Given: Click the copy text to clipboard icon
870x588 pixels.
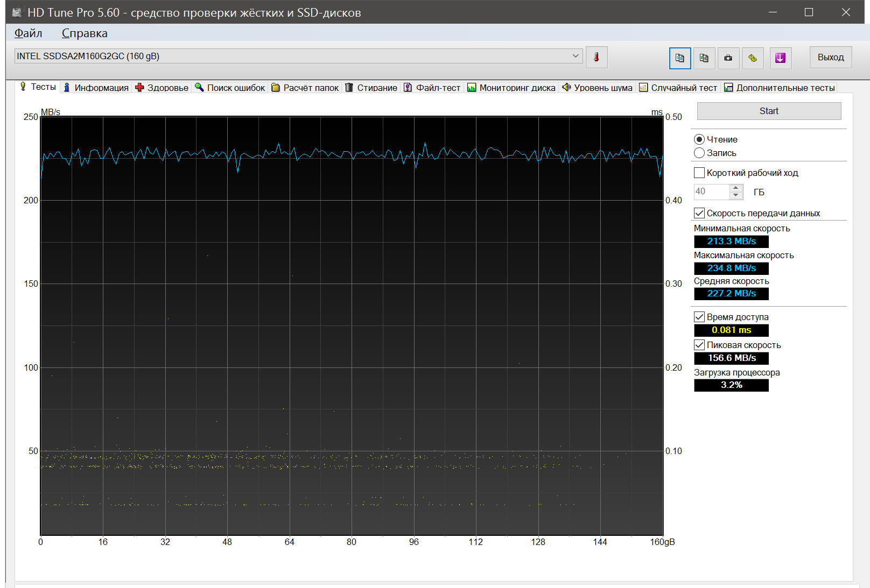Looking at the screenshot, I should click(680, 58).
